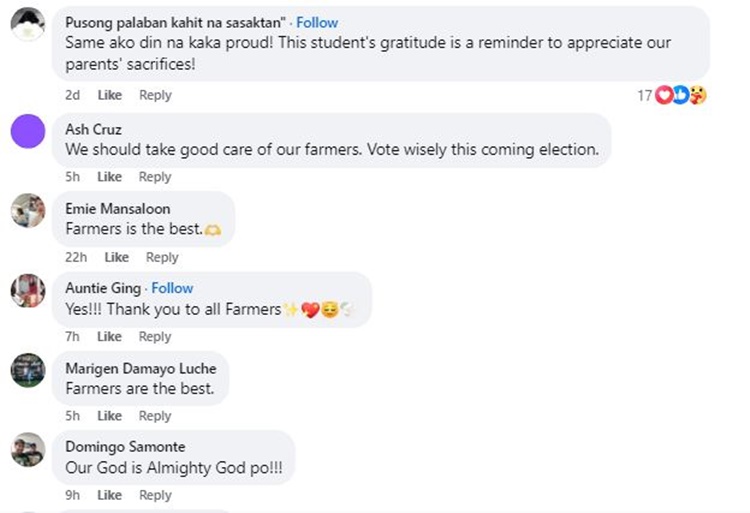Image resolution: width=750 pixels, height=513 pixels.
Task: Open Emie Mansaloon's profile picture
Action: point(28,211)
